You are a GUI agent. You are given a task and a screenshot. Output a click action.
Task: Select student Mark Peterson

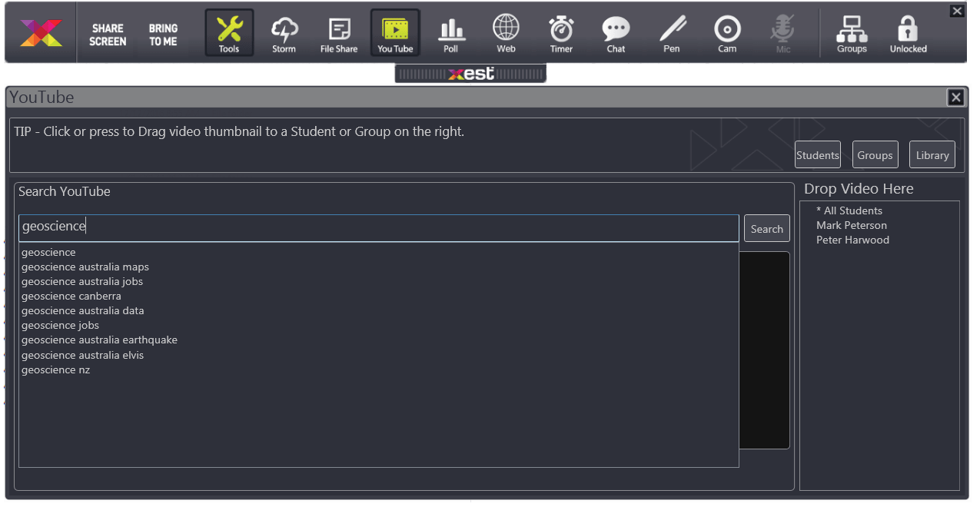(852, 225)
